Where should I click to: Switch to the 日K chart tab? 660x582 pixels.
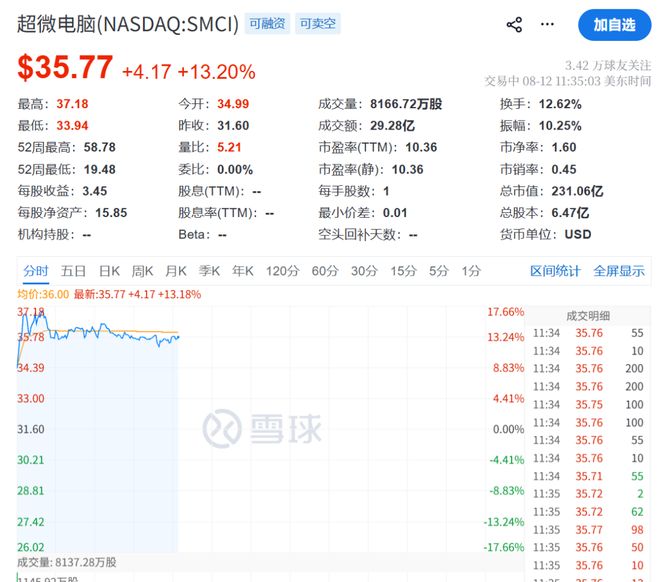tap(109, 271)
